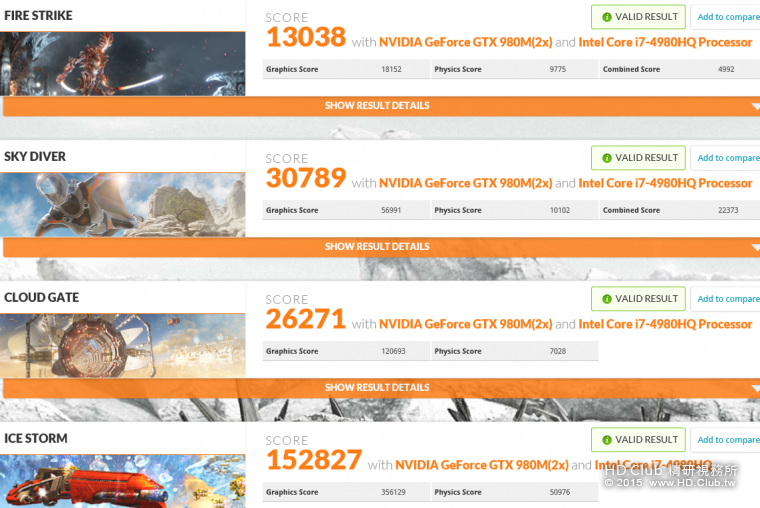This screenshot has height=508, width=760.
Task: Open the Sky Diver benchmark thumbnail
Action: click(x=123, y=205)
